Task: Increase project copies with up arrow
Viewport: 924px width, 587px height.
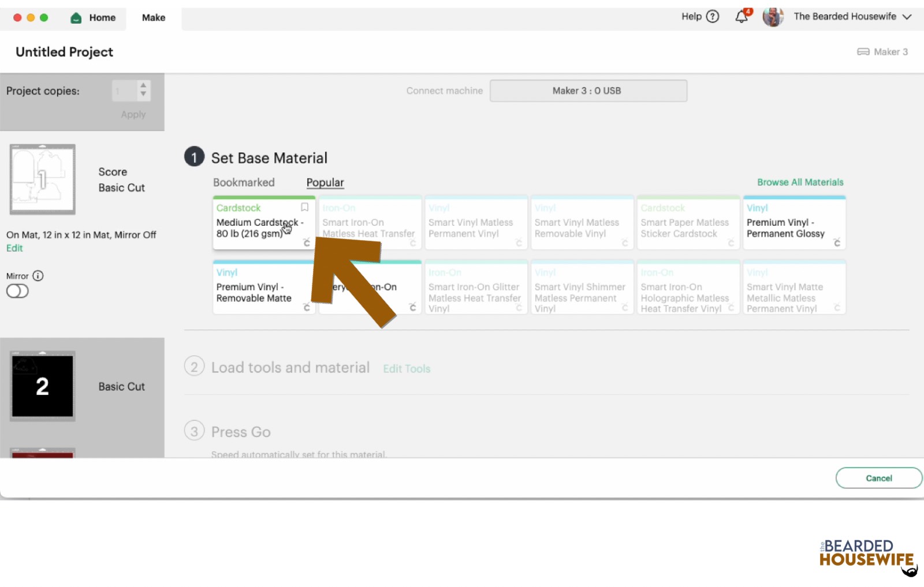Action: tap(143, 86)
